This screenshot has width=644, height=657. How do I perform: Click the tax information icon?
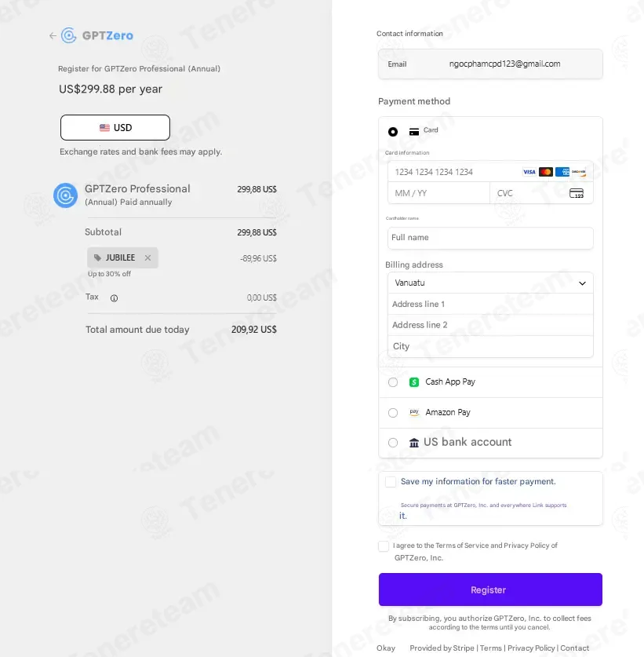[x=114, y=298]
